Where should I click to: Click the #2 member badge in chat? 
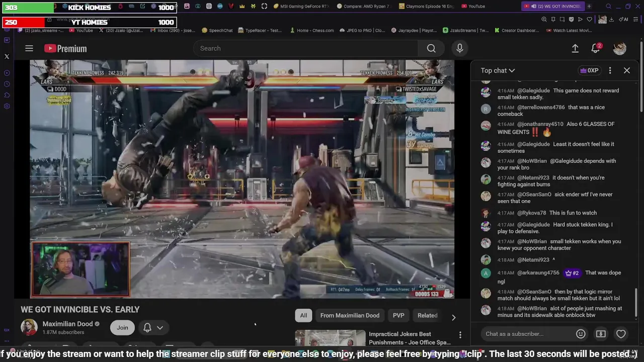pyautogui.click(x=572, y=273)
